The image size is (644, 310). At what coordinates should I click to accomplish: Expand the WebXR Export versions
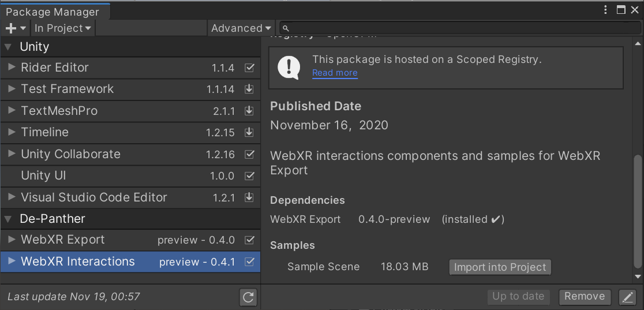[12, 240]
